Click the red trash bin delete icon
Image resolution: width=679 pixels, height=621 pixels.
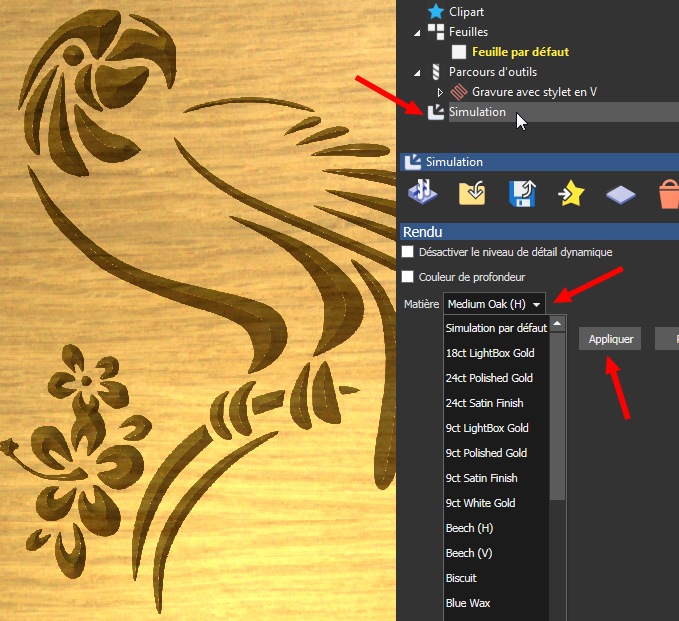pyautogui.click(x=669, y=194)
